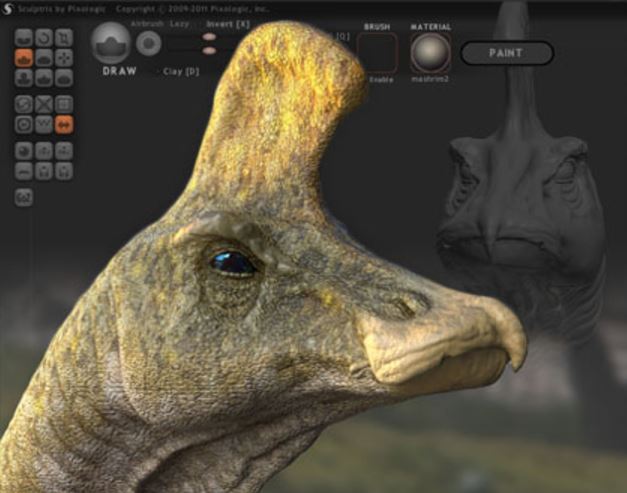Select the Scale tool
Image resolution: width=627 pixels, height=493 pixels.
[64, 38]
